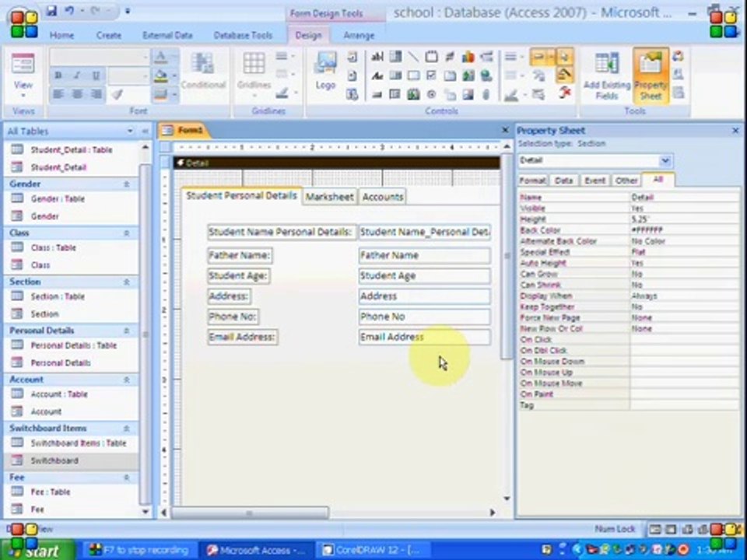Collapse the navigation pane shutter
747x560 pixels.
(x=145, y=131)
